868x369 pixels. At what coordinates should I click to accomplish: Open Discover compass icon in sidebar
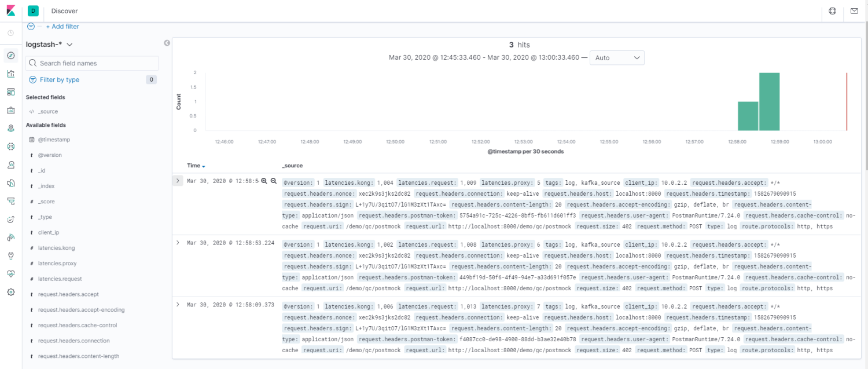tap(10, 56)
